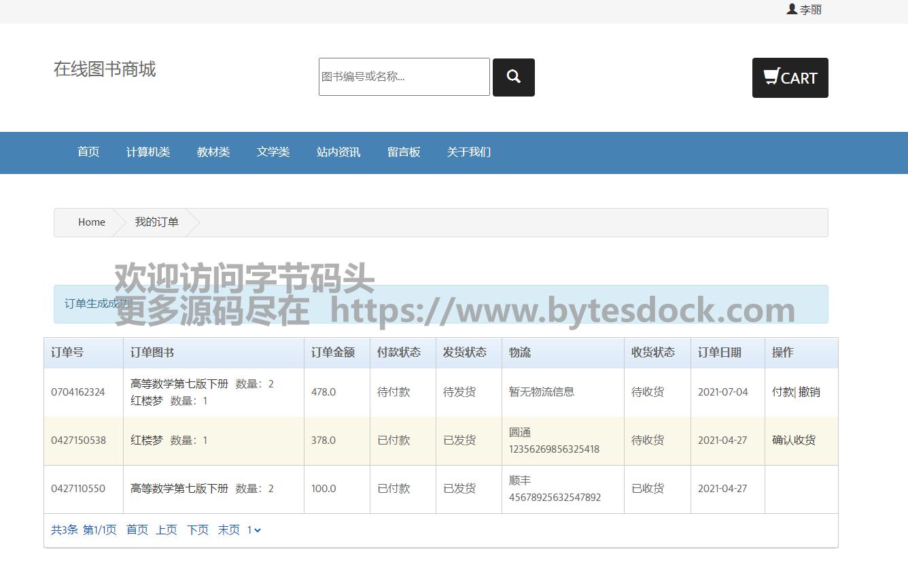Open 站内资讯 news page
The width and height of the screenshot is (908, 588).
[338, 152]
